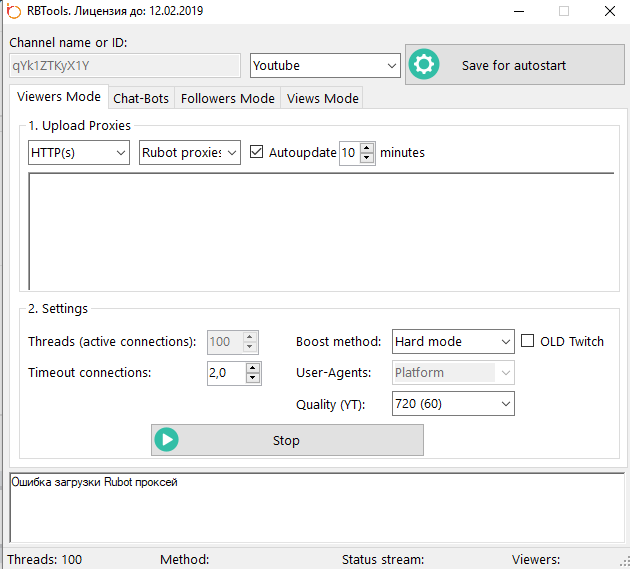The width and height of the screenshot is (630, 569).
Task: Open the Rubot proxies source dropdown
Action: (x=190, y=153)
